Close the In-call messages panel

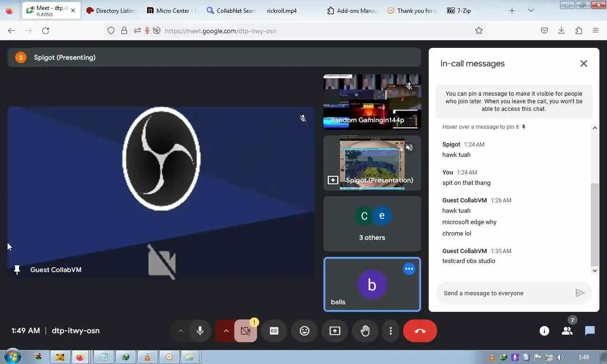tap(584, 64)
